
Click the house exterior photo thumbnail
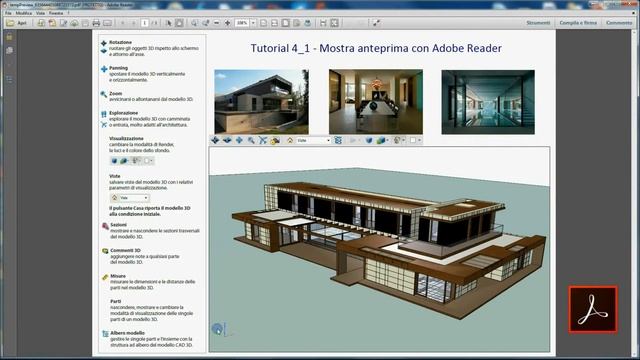point(262,102)
